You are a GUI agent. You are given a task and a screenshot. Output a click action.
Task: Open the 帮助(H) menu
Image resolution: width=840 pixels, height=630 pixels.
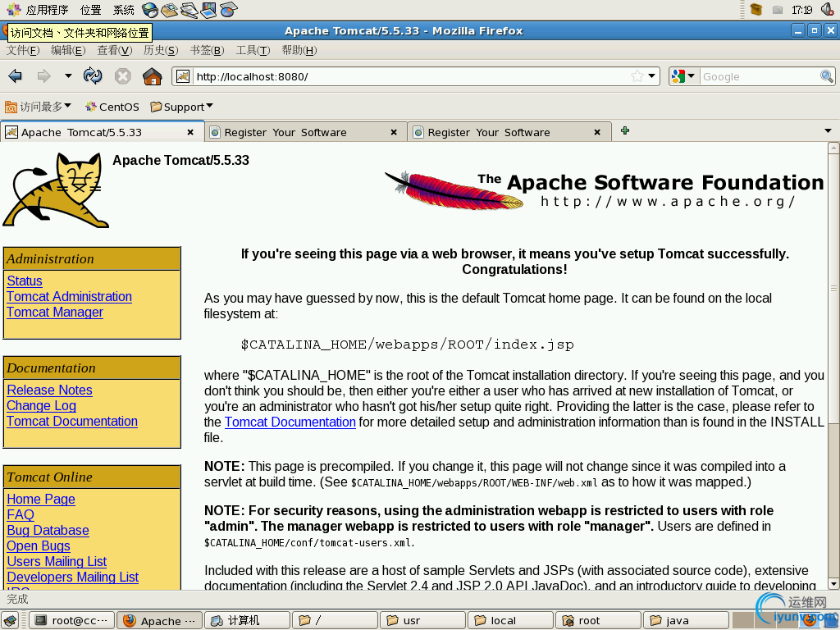[299, 50]
